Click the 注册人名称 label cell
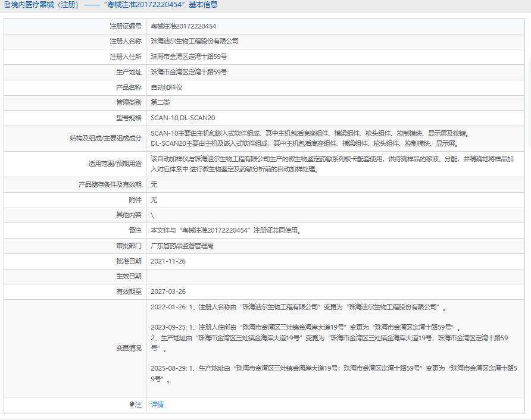The width and height of the screenshot is (531, 420). 75,41
